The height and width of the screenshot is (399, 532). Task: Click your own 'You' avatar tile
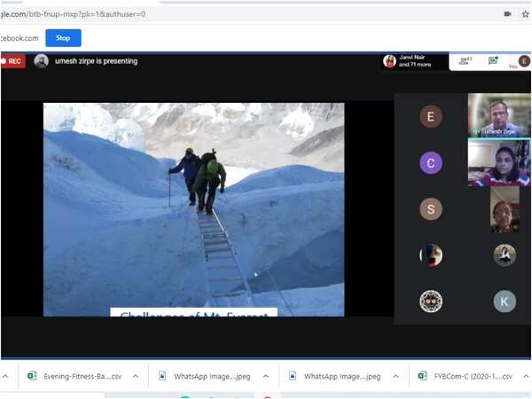click(x=524, y=61)
